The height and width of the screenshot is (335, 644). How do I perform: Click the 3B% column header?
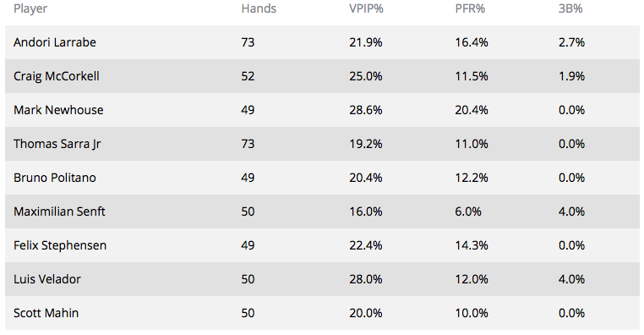570,8
